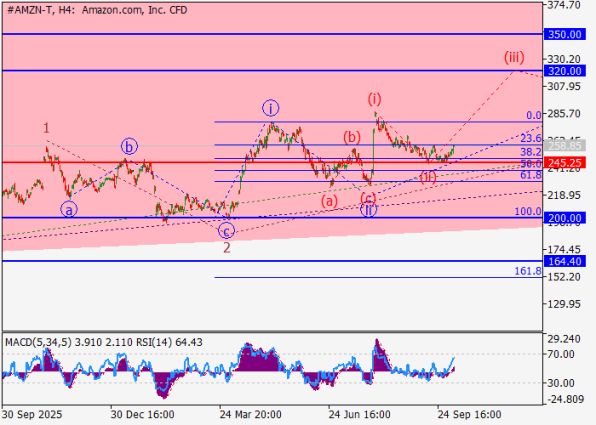This screenshot has width=596, height=425.
Task: Select the Fibonacci 0.0 level label
Action: (534, 116)
